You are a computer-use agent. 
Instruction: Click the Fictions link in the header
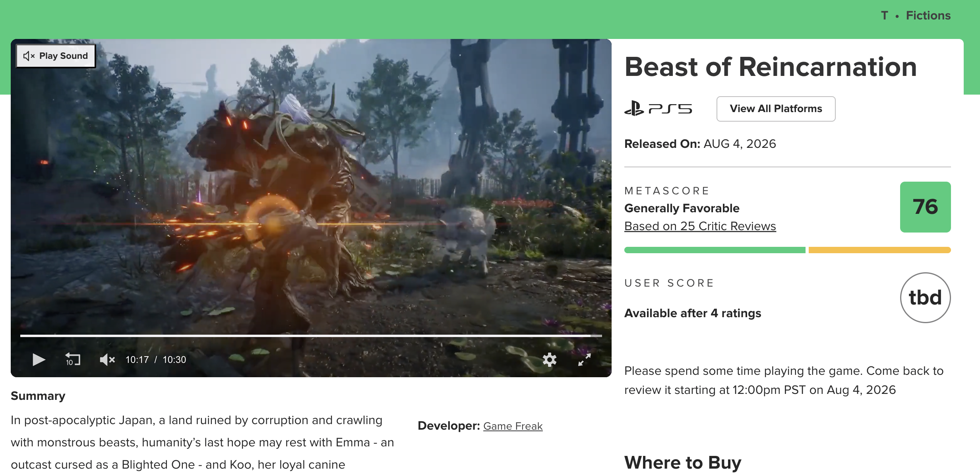tap(928, 16)
